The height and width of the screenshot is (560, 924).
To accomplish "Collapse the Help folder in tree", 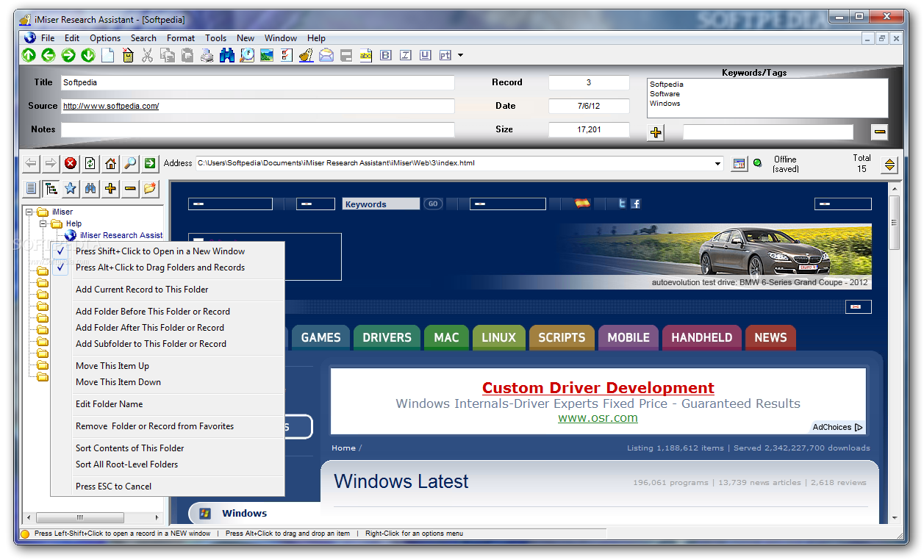I will (43, 223).
